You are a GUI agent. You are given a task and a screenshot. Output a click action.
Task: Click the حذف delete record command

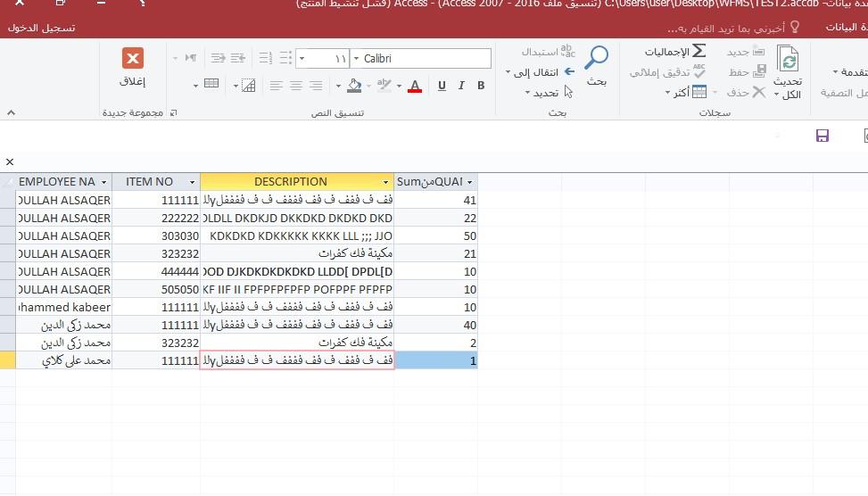tap(746, 93)
